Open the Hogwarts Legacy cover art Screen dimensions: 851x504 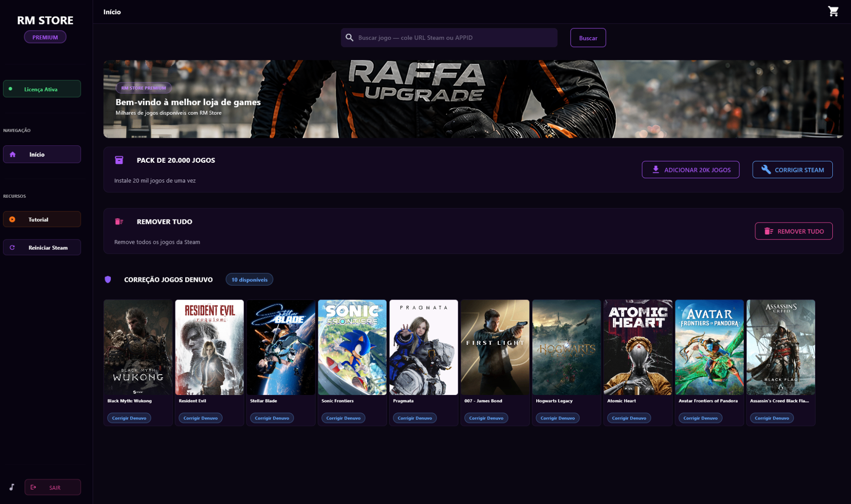[x=566, y=347]
